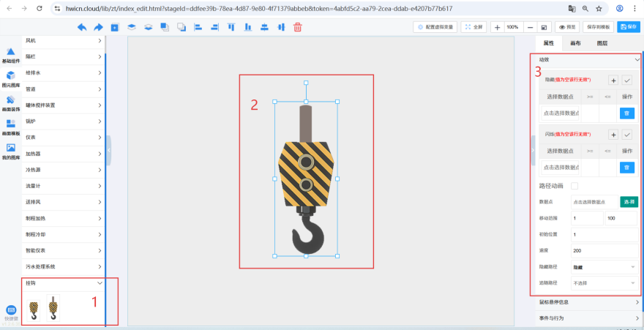Screen dimensions: 644x330
Task: Click the checkmark button in 隐藏 section
Action: pyautogui.click(x=627, y=80)
